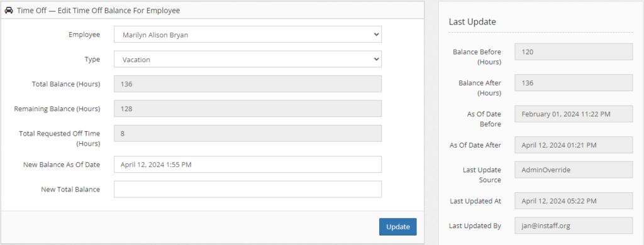Click the Last Update Source field showing AdminOverride
The height and width of the screenshot is (245, 644).
tap(574, 170)
